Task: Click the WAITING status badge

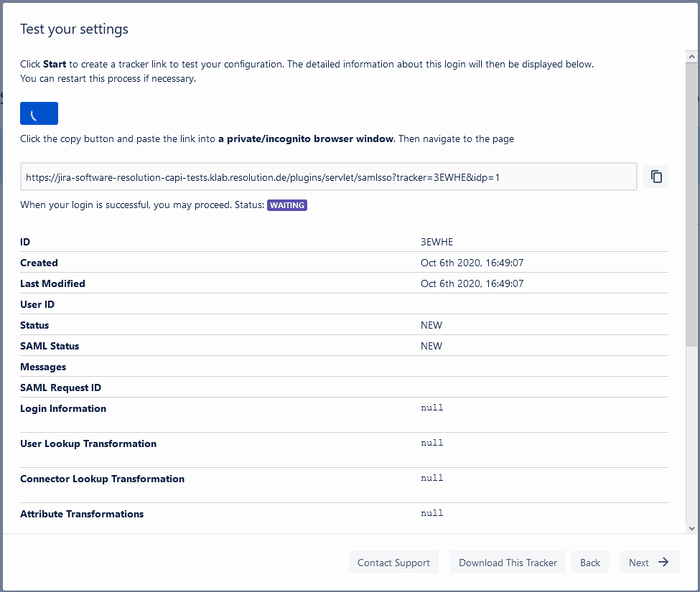Action: tap(286, 205)
